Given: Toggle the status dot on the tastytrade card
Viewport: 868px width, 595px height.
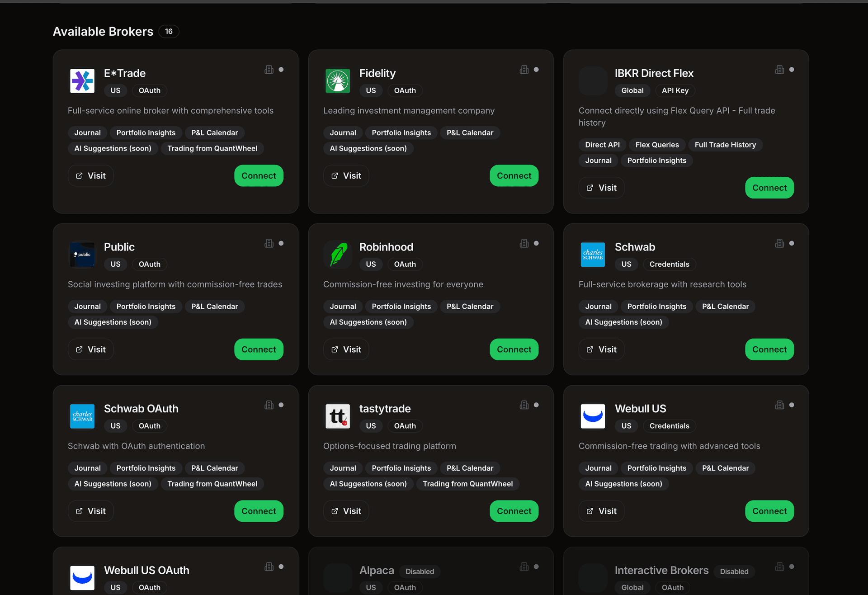Looking at the screenshot, I should point(537,405).
